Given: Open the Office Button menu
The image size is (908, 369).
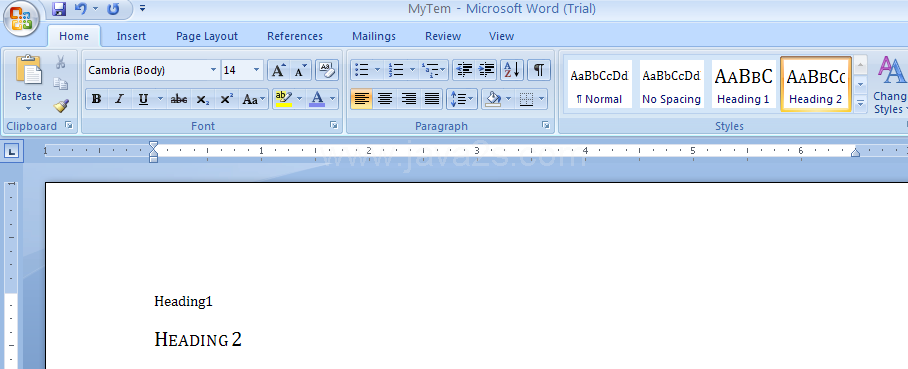Looking at the screenshot, I should tap(21, 19).
